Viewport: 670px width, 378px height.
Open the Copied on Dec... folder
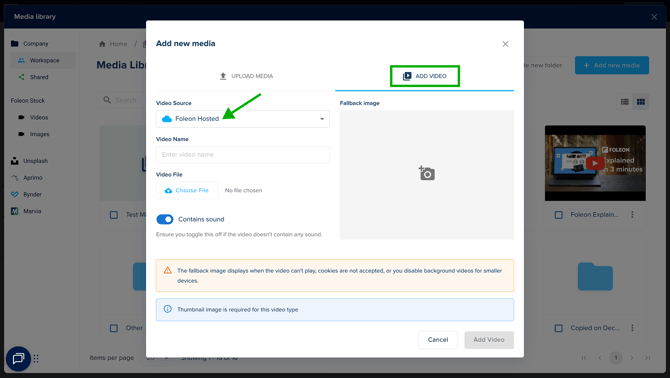coord(595,276)
